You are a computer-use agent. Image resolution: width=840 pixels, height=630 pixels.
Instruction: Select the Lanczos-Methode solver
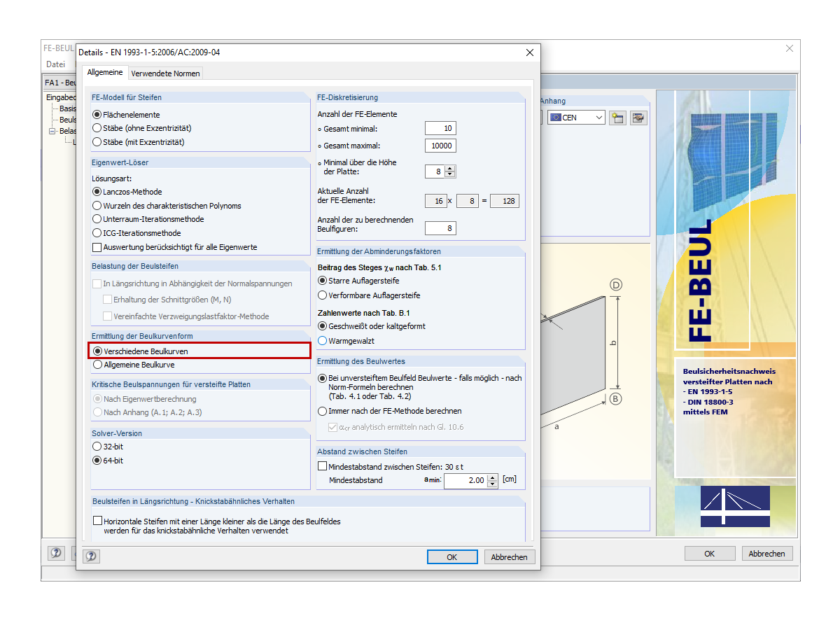[97, 191]
